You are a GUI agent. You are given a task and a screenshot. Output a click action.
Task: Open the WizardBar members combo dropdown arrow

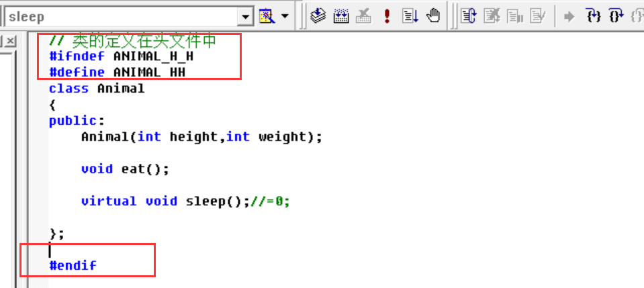[246, 17]
